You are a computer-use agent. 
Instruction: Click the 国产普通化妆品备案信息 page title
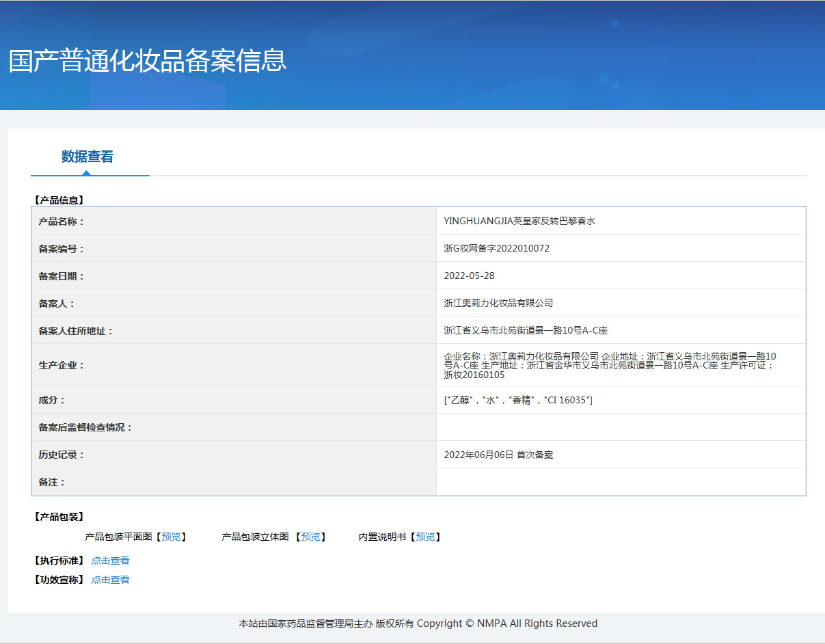pos(148,60)
